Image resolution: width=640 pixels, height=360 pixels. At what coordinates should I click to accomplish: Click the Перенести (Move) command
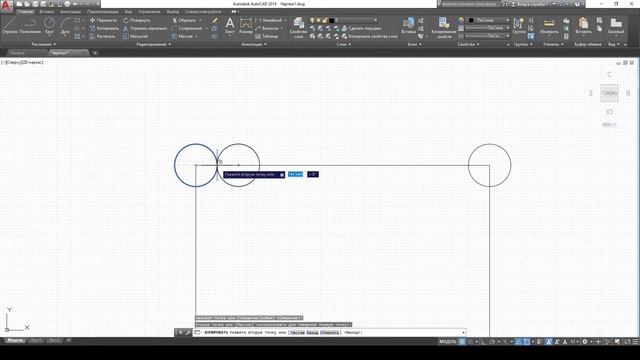[103, 20]
